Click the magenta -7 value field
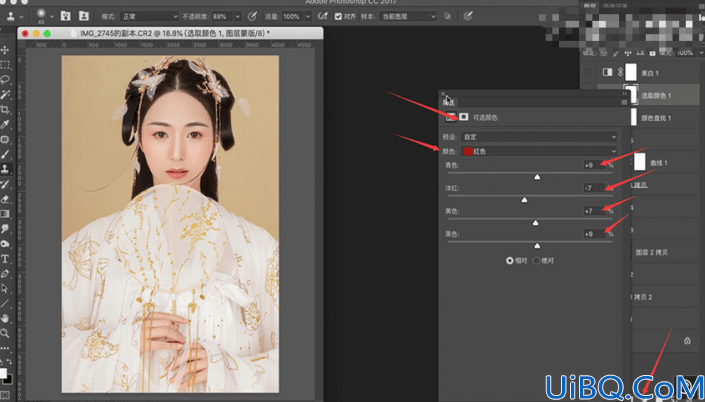Screen dimensions: 705x402 [x=594, y=188]
